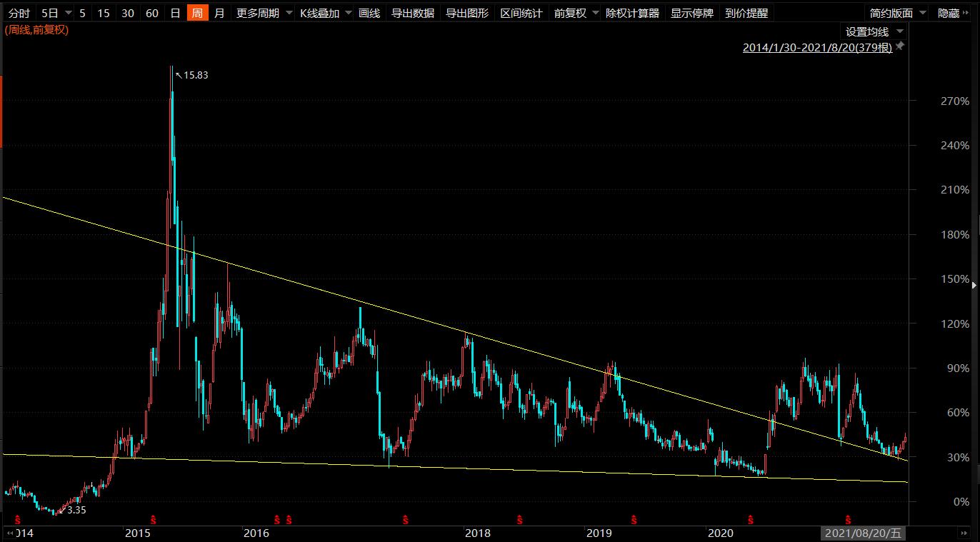Image resolution: width=980 pixels, height=542 pixels.
Task: Click the 2018 year label on the time axis
Action: pyautogui.click(x=477, y=533)
